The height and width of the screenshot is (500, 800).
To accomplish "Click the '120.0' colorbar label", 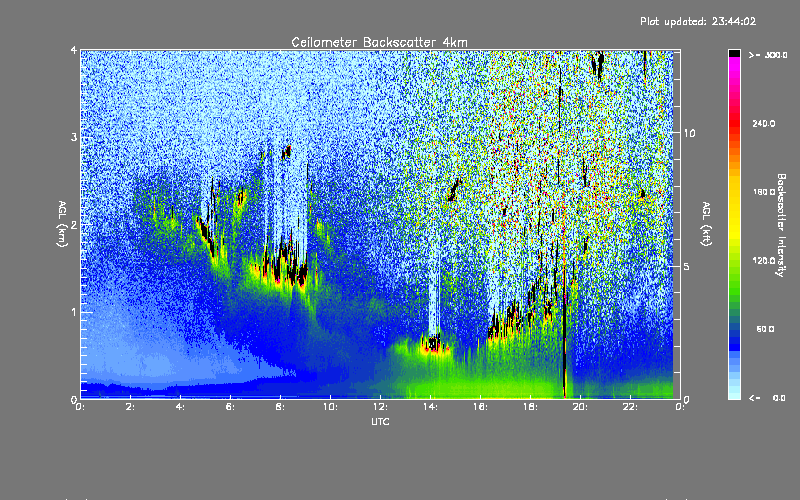I will coord(764,261).
